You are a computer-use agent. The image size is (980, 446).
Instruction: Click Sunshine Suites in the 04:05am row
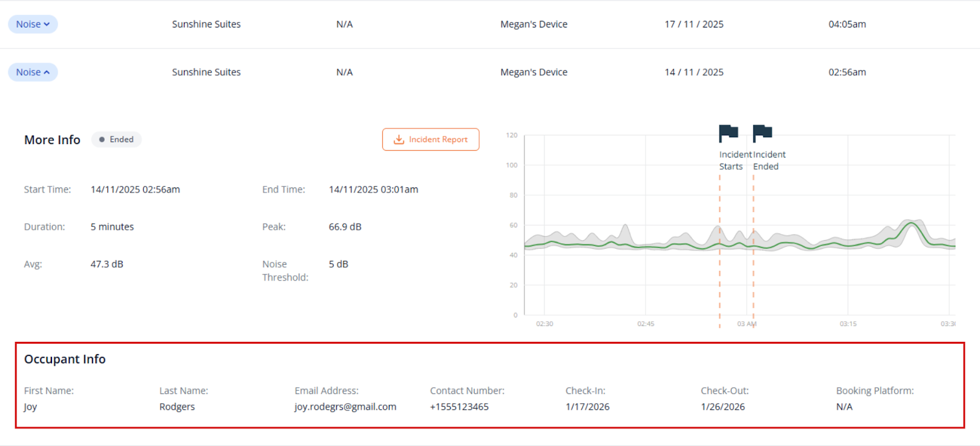tap(206, 25)
